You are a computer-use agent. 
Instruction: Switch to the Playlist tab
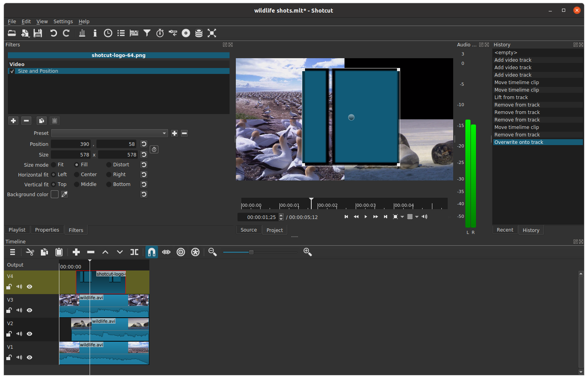(17, 230)
